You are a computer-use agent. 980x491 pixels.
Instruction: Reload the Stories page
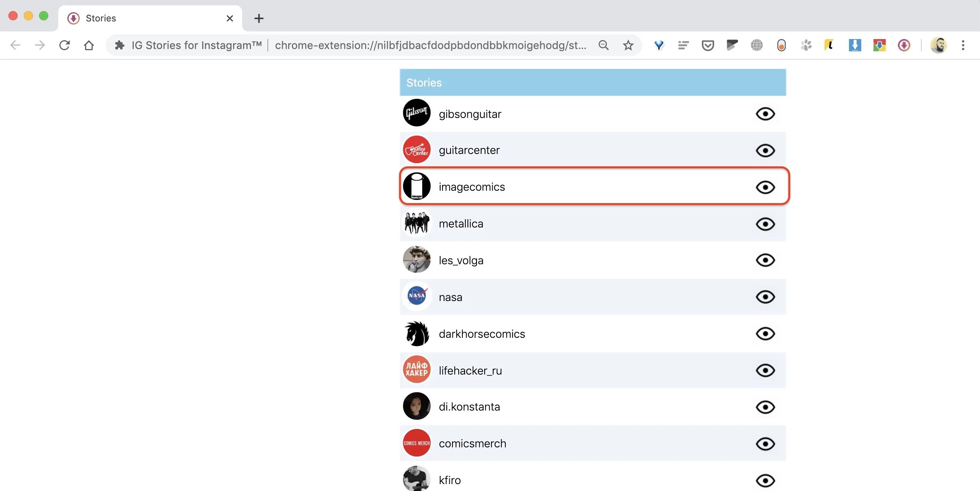coord(64,45)
